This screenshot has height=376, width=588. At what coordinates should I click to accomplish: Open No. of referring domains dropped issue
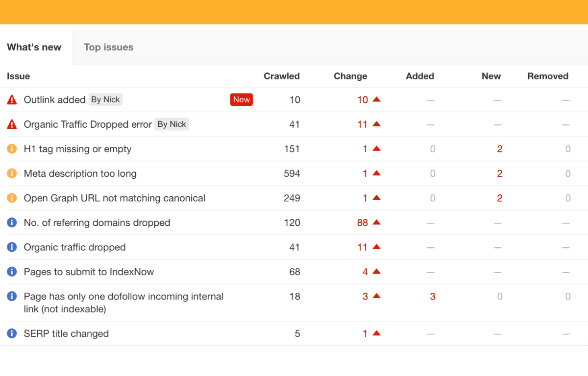tap(97, 223)
